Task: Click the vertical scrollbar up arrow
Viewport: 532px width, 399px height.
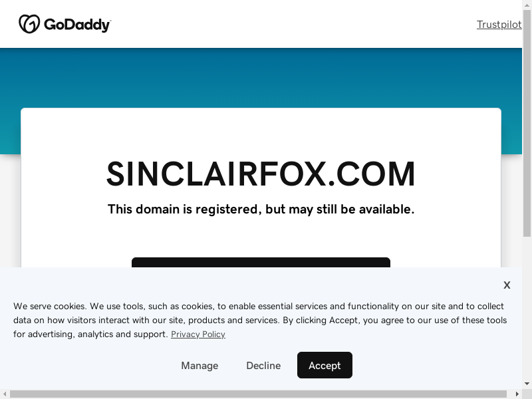Action: (x=527, y=5)
